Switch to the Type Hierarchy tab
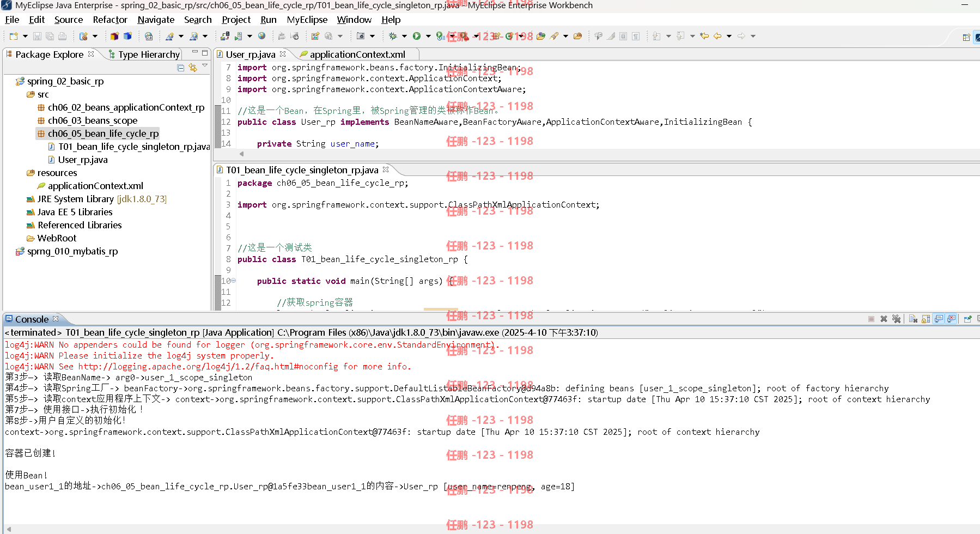Image resolution: width=980 pixels, height=534 pixels. point(144,54)
